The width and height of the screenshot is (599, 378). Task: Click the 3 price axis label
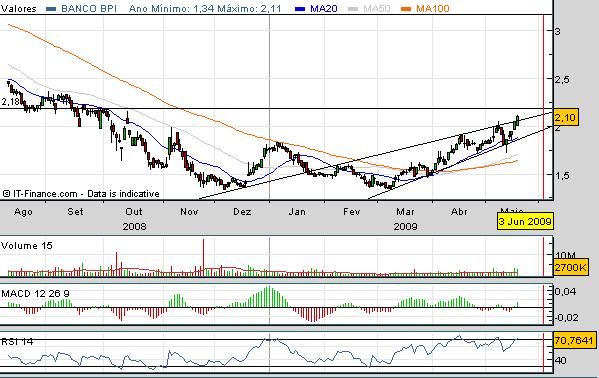point(558,31)
